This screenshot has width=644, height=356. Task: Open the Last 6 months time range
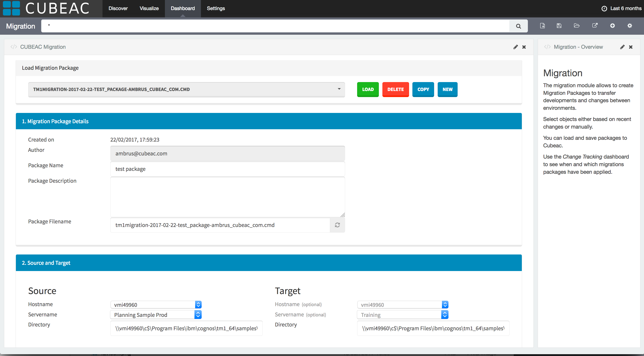(x=621, y=8)
